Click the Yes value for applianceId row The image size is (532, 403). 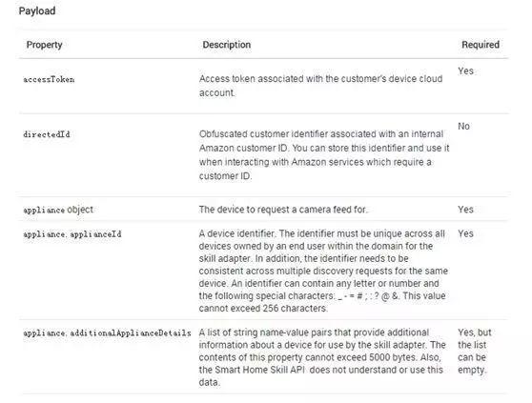465,233
